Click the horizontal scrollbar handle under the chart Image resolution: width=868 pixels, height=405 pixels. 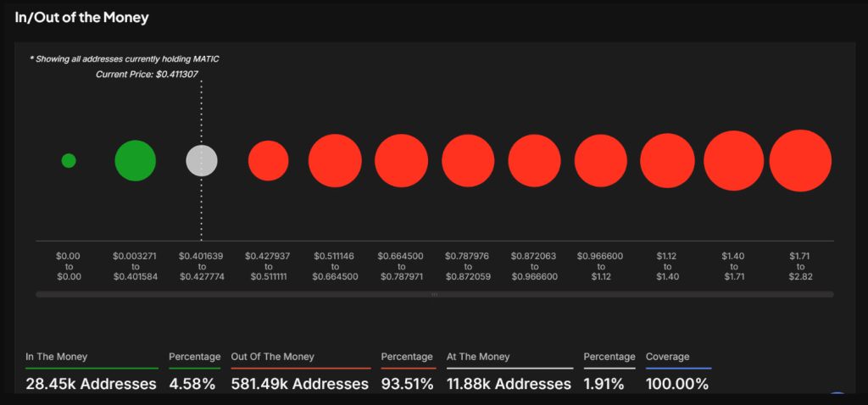pyautogui.click(x=435, y=294)
